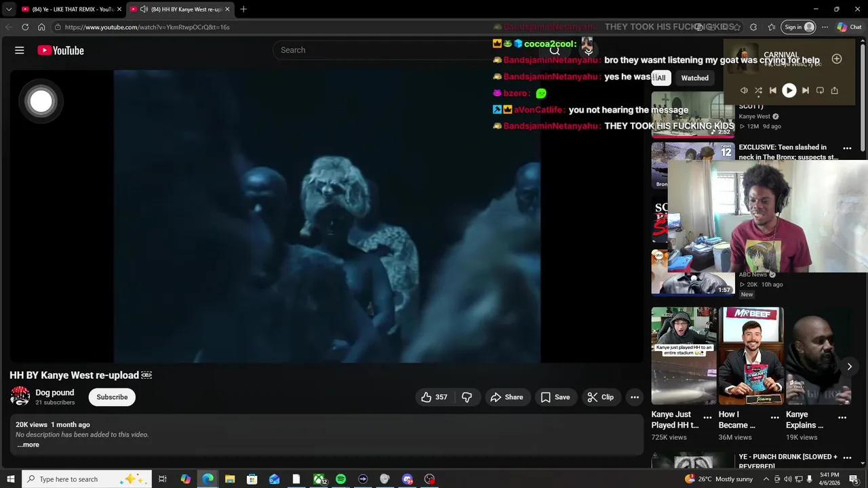Select the Watched filter chip

tap(694, 78)
